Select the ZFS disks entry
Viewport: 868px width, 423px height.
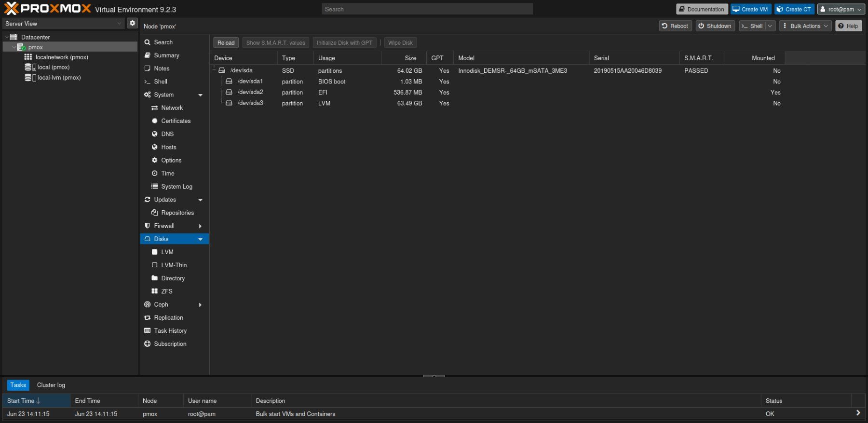[x=166, y=291]
